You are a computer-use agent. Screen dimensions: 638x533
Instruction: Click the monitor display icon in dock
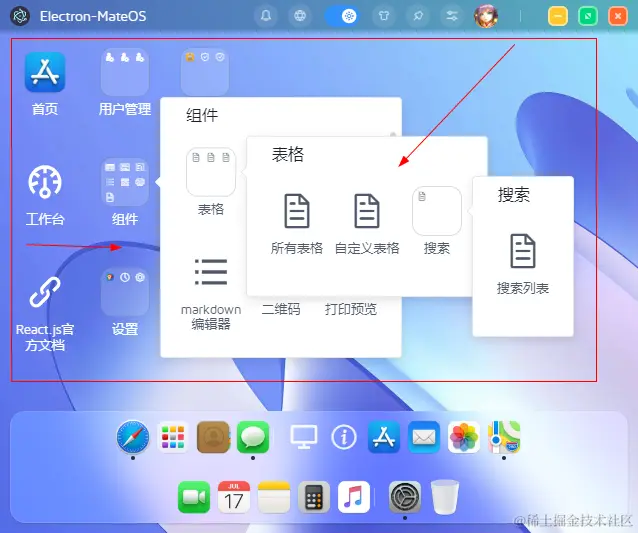[x=304, y=437]
